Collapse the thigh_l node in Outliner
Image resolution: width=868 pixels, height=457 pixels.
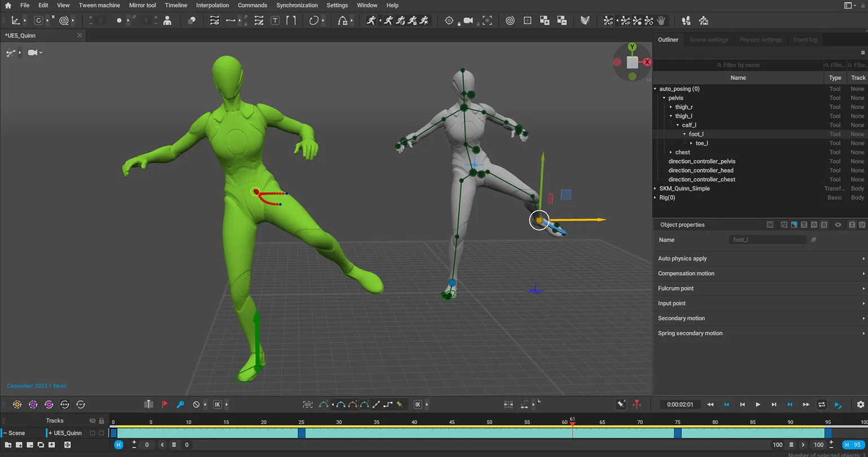671,116
